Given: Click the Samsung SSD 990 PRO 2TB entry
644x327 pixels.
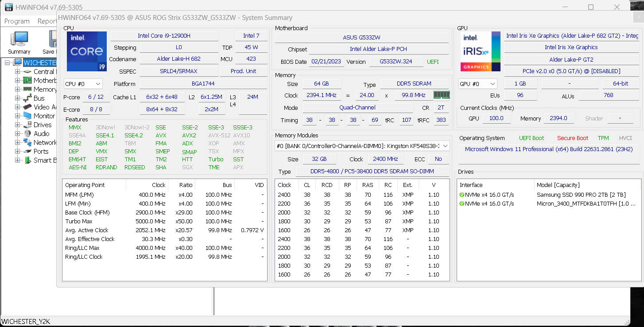Looking at the screenshot, I should [x=581, y=195].
